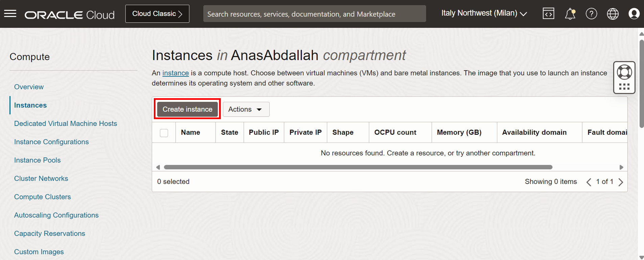
Task: Click the Public IP column header
Action: 264,132
